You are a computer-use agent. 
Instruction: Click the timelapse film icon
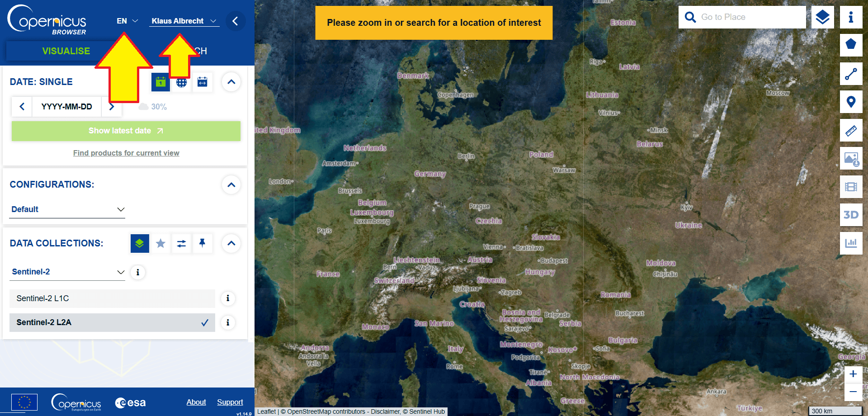coord(851,187)
